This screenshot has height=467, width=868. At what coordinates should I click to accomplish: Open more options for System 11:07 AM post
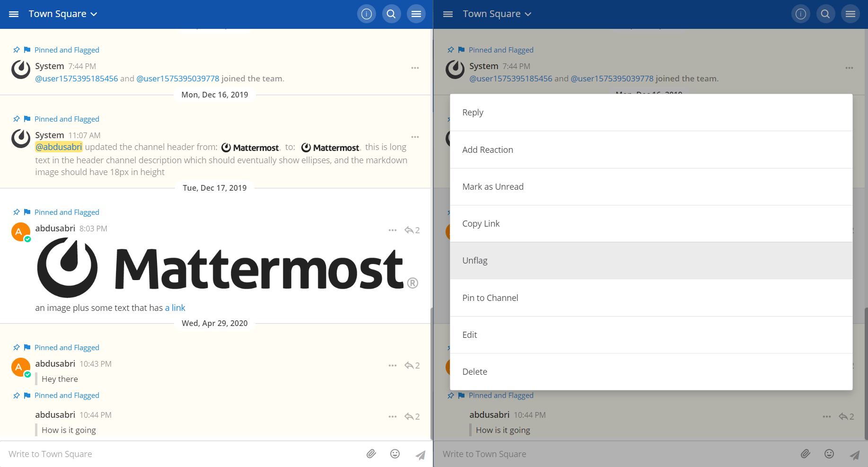pos(415,137)
